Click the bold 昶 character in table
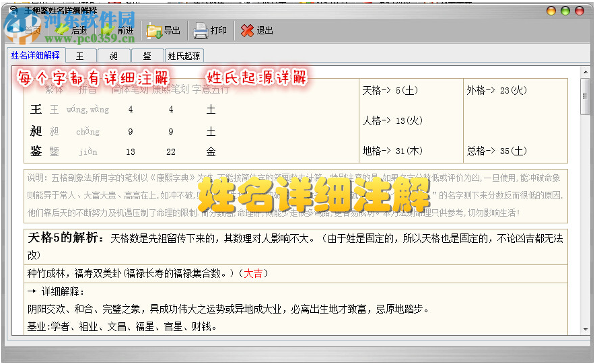 tap(36, 131)
